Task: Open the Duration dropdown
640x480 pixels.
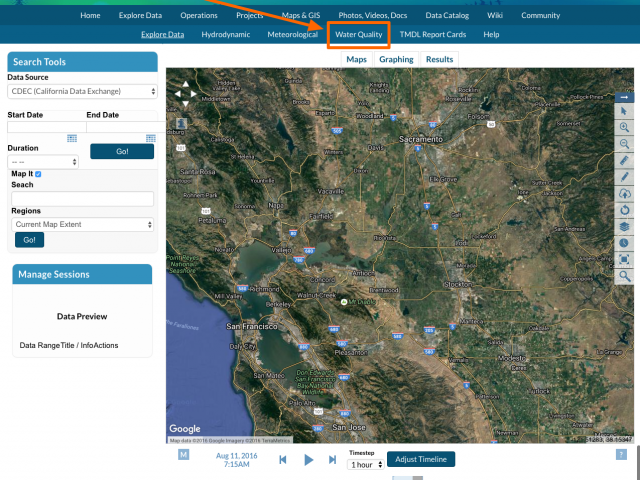Action: coord(43,162)
